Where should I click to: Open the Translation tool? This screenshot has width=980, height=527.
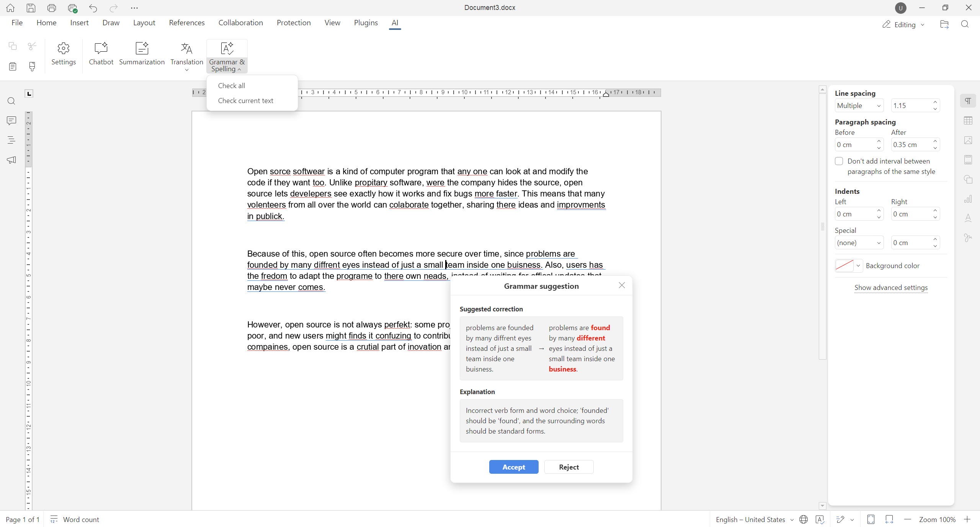[x=186, y=54]
